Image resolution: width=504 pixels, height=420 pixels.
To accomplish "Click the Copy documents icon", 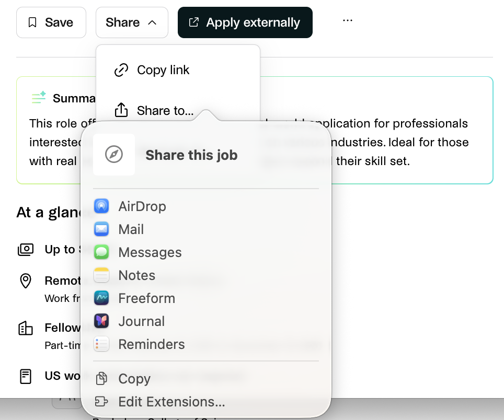I will 101,379.
